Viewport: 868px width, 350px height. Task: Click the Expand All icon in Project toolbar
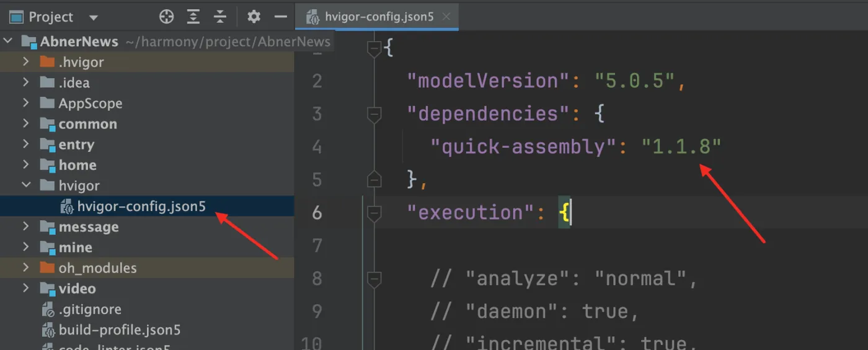tap(193, 17)
